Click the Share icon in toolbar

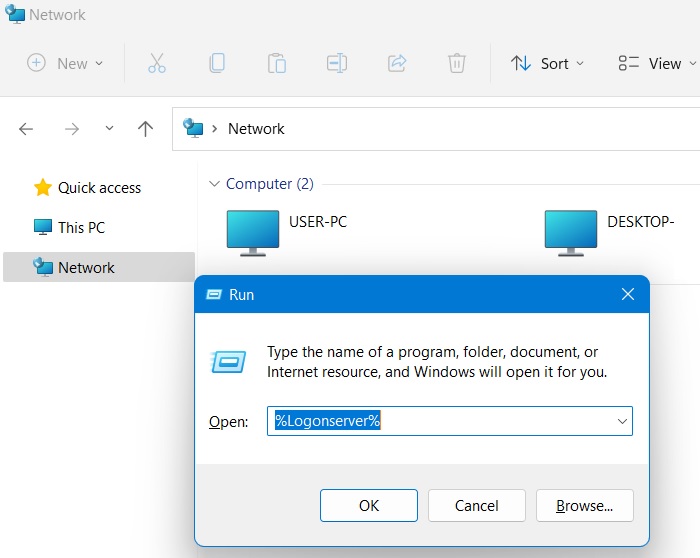click(397, 63)
